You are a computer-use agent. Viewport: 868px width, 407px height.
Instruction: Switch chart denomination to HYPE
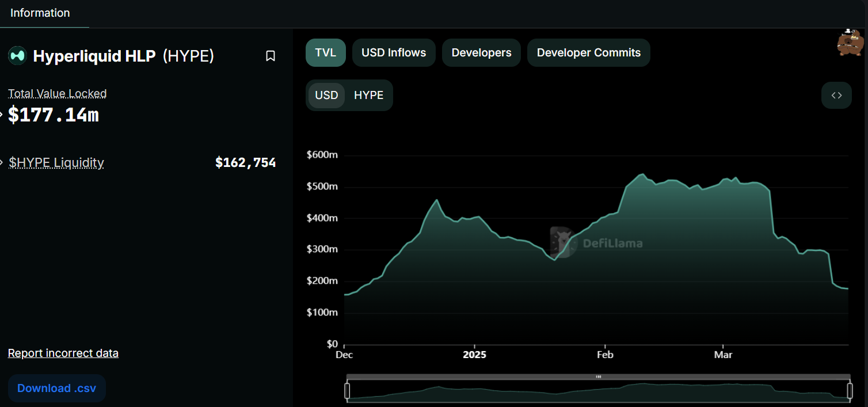tap(368, 96)
